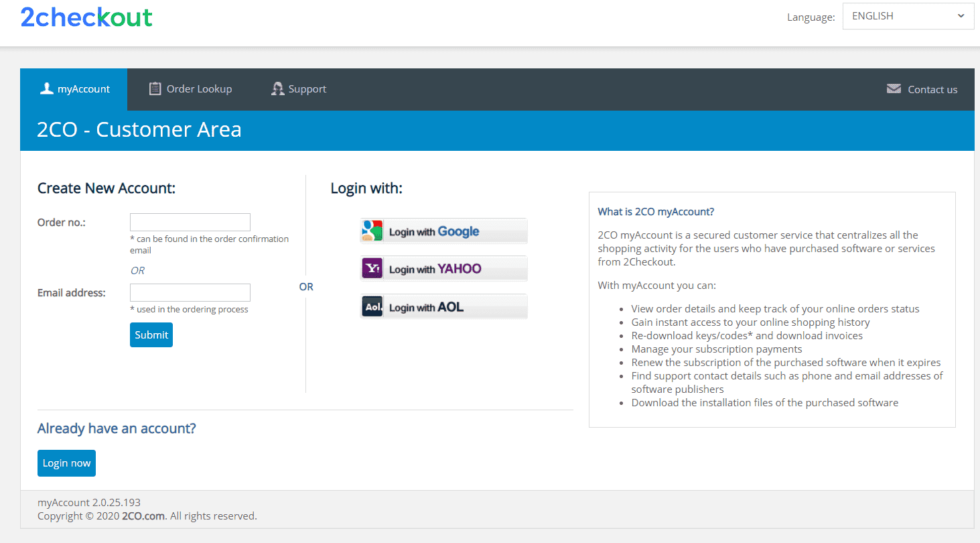980x543 pixels.
Task: Click the people icon beside Support
Action: click(277, 88)
